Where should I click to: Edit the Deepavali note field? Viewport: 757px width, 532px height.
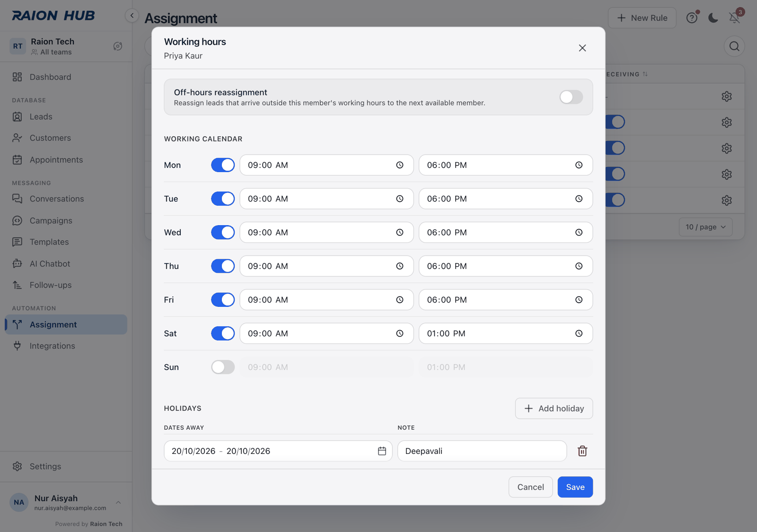click(482, 451)
